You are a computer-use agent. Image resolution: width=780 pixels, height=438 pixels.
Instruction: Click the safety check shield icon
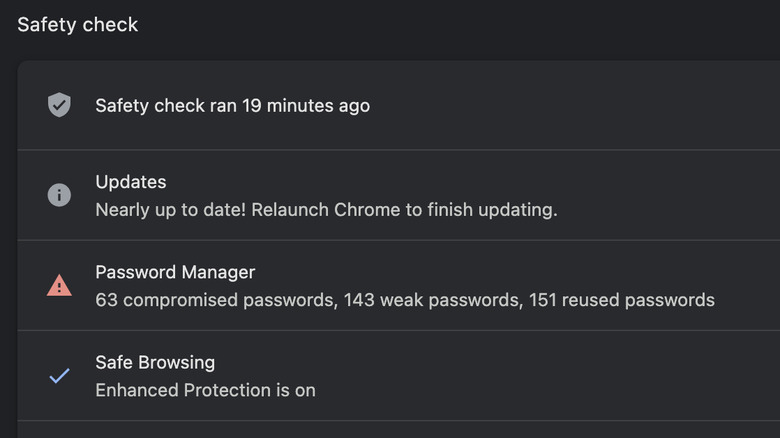(x=60, y=105)
